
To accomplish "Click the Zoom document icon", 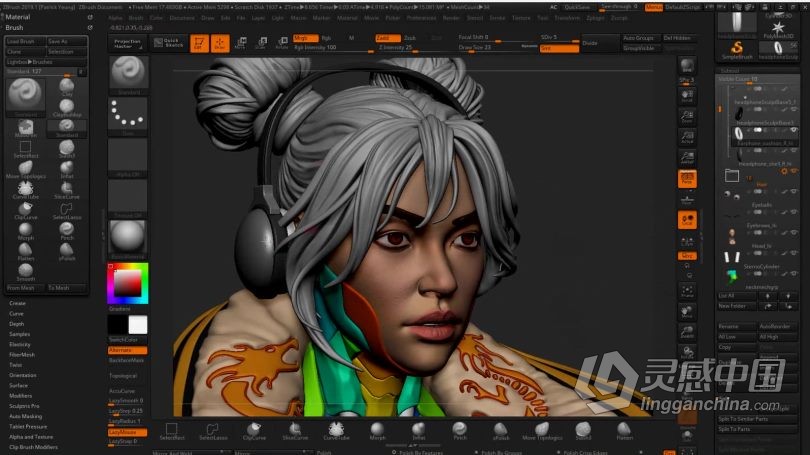I will 687,117.
